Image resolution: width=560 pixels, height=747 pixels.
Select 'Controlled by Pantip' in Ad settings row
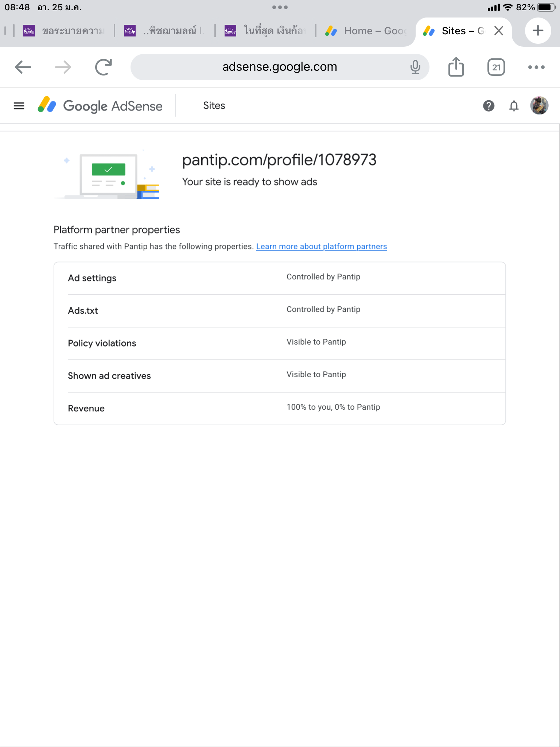(x=323, y=277)
